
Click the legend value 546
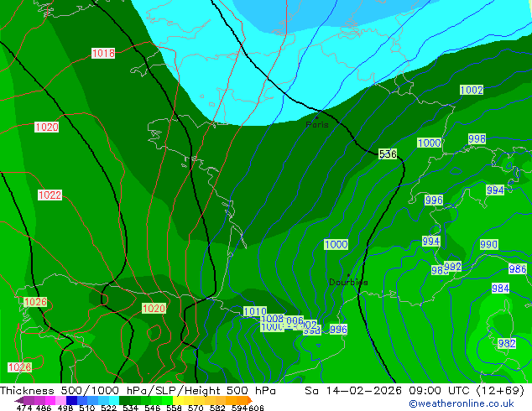[x=153, y=408]
